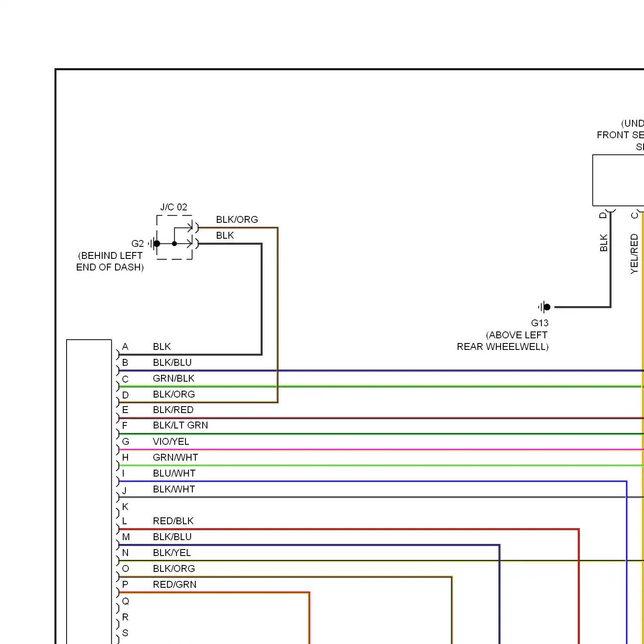Click the "BLK" wire label on pin A

click(162, 346)
